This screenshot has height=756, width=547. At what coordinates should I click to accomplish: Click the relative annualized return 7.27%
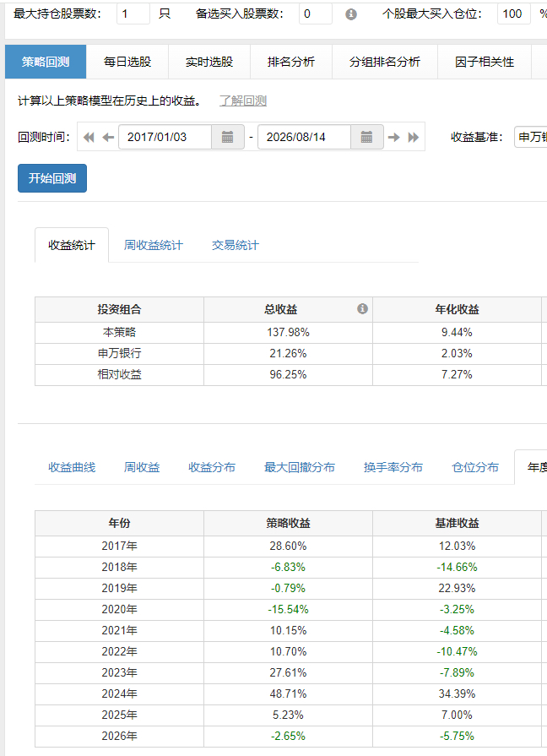(x=457, y=375)
